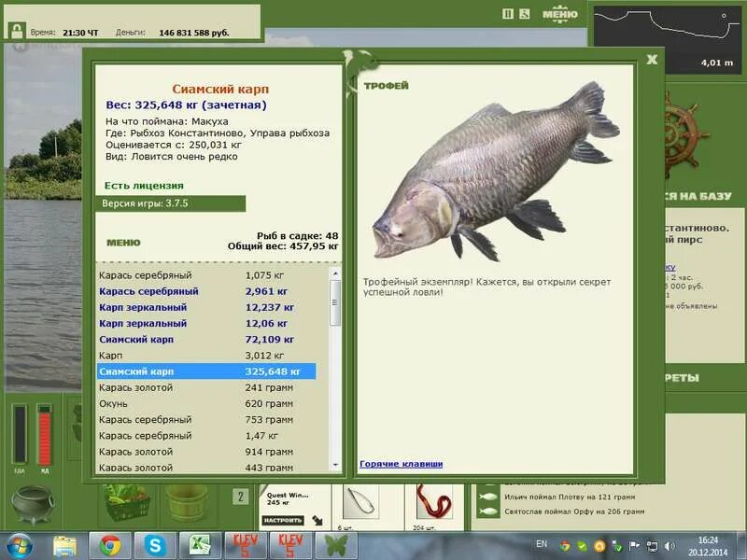
Task: Select Карп зеркальный 12,237 кг row
Action: pyautogui.click(x=206, y=308)
